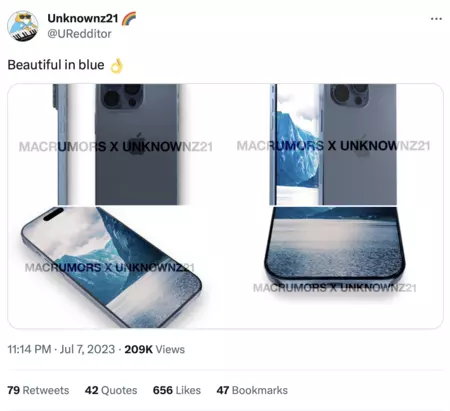Click the camera module in the top-left render
Screen dimensions: 450x411
click(122, 96)
